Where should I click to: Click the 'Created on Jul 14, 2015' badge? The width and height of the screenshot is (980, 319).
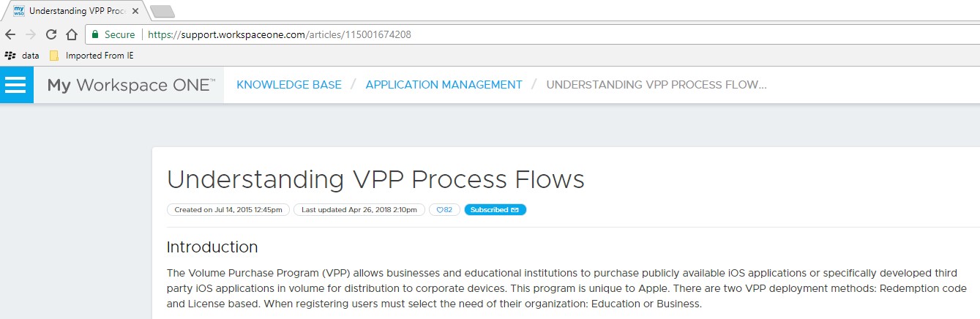click(228, 210)
